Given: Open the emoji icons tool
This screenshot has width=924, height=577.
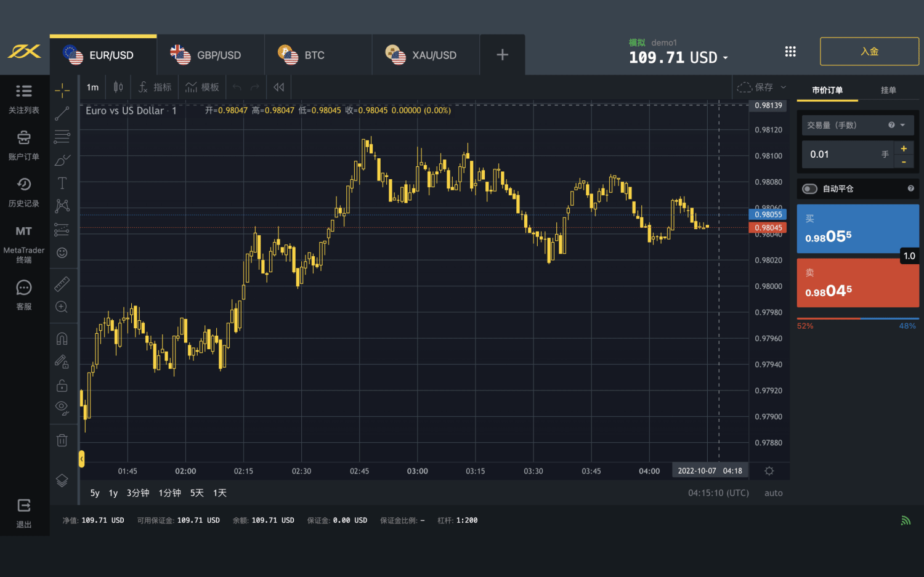Looking at the screenshot, I should pyautogui.click(x=62, y=252).
